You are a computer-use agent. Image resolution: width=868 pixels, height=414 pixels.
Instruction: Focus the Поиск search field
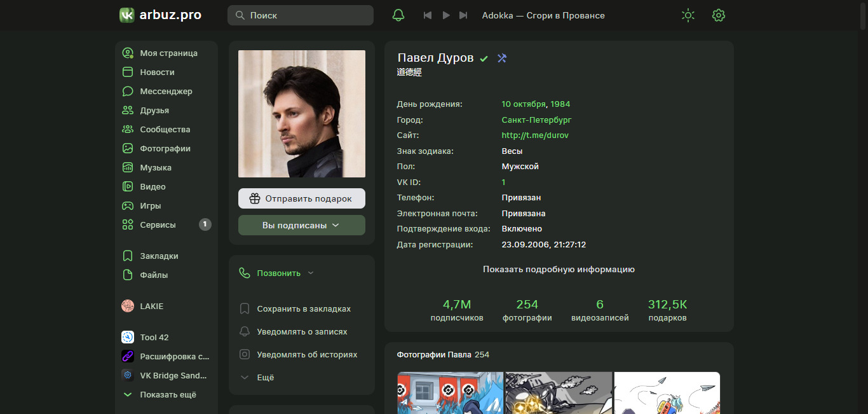pos(301,15)
